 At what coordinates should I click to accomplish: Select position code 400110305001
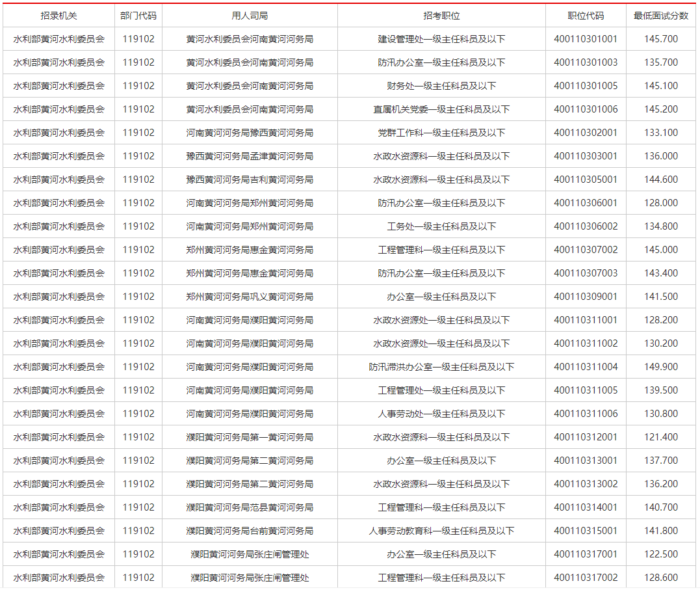(586, 180)
